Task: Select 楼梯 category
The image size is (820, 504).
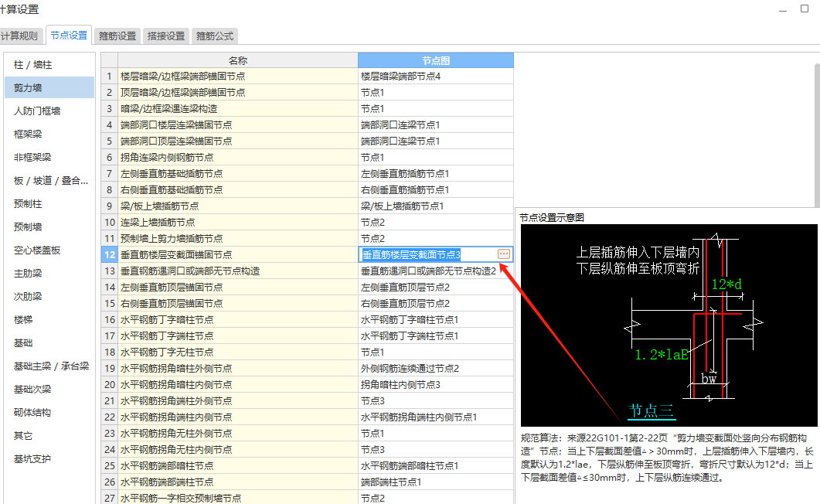Action: pyautogui.click(x=49, y=319)
